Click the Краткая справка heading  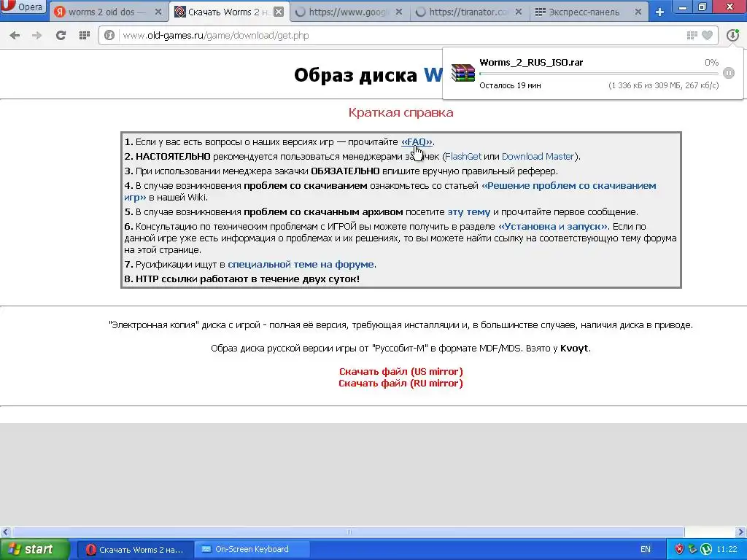point(400,113)
